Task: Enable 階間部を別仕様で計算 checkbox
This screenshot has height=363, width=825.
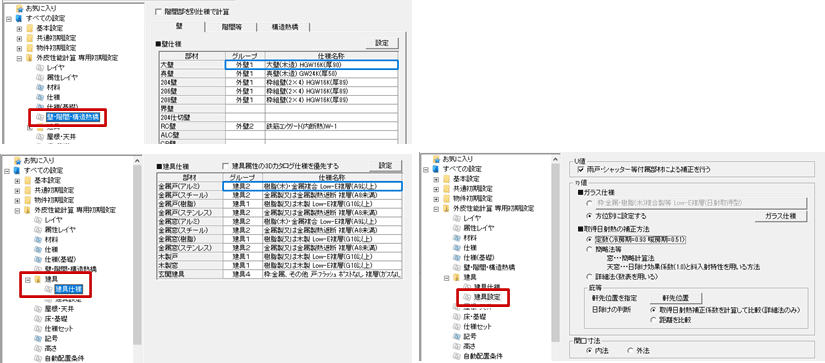Action: coord(158,11)
